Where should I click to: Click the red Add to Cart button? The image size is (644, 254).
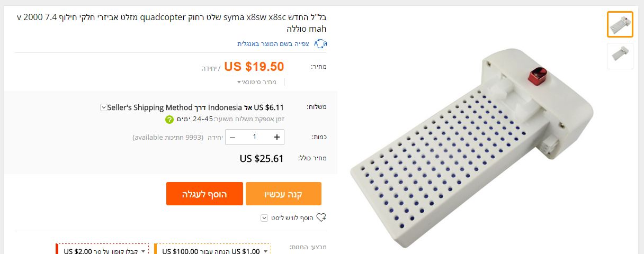point(204,194)
